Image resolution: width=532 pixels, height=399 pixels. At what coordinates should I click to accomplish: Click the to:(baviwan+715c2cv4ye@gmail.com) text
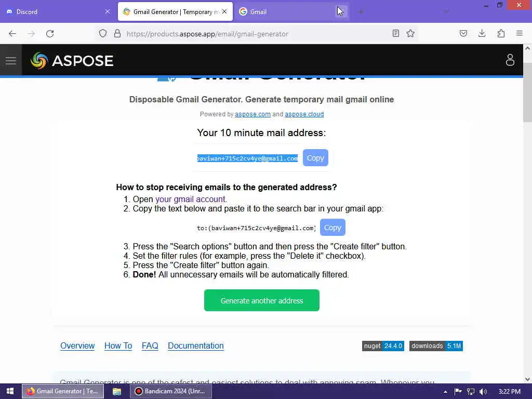pos(256,228)
